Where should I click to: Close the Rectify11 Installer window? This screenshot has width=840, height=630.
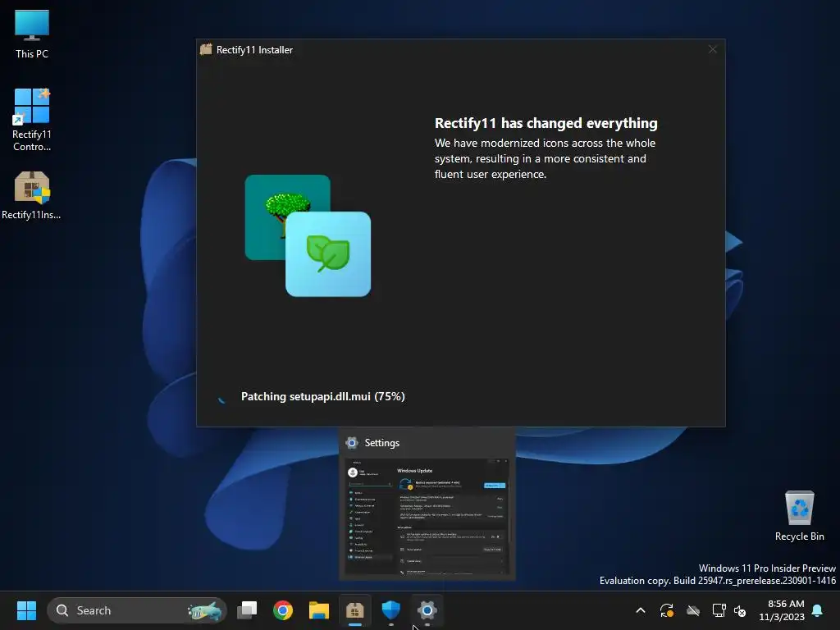713,49
